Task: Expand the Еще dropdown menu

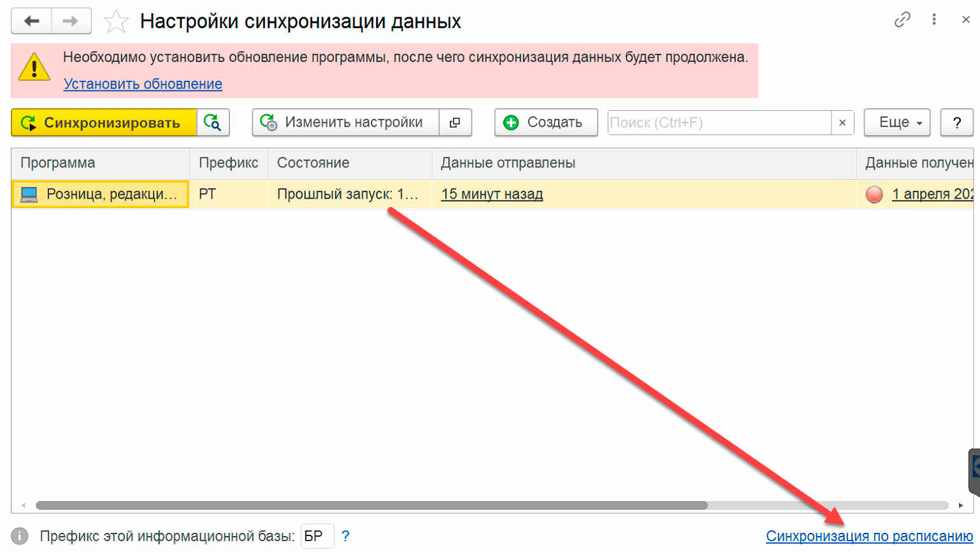Action: point(897,123)
